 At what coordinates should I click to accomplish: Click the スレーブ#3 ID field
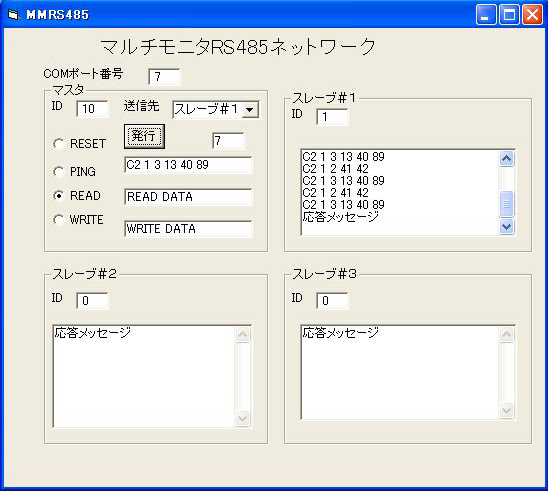[332, 301]
